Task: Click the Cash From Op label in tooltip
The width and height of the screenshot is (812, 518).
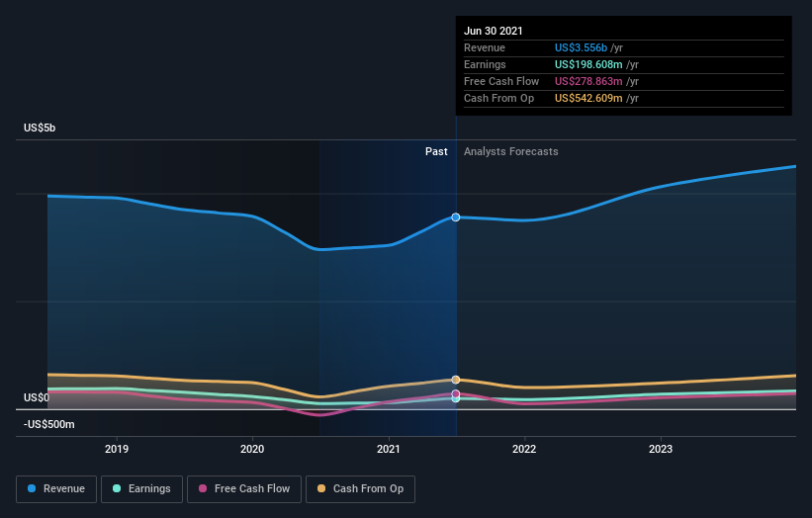Action: click(x=498, y=98)
